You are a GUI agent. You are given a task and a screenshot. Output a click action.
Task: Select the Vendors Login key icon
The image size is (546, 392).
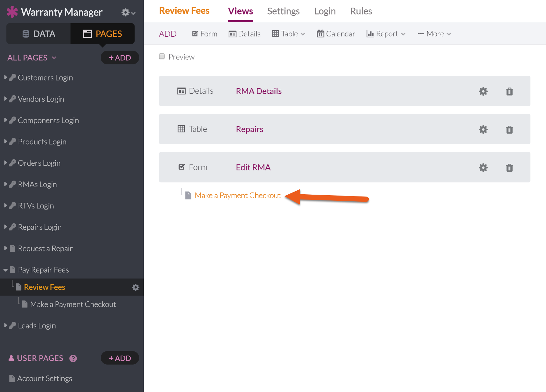point(13,99)
